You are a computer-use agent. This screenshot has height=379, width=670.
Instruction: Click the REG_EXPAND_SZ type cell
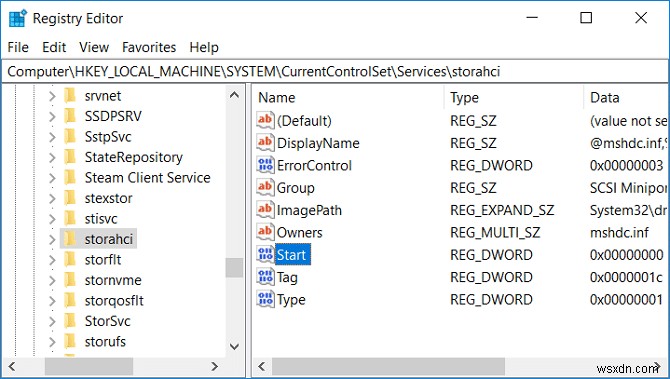[x=502, y=210]
